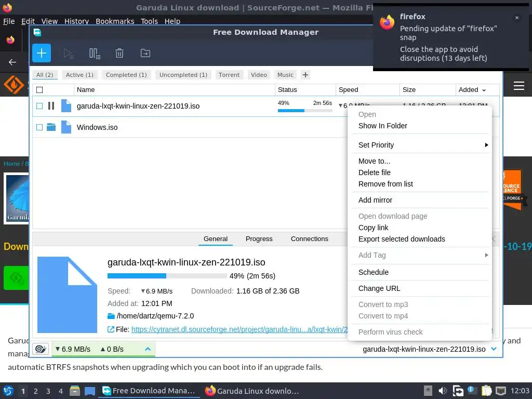The width and height of the screenshot is (532, 399).
Task: Go back in Firefox with arrow button
Action: pos(12,62)
